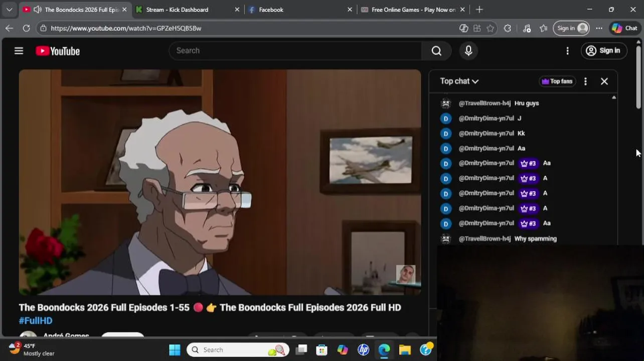Image resolution: width=644 pixels, height=361 pixels.
Task: Open Copilot Chat sidebar
Action: point(624,28)
